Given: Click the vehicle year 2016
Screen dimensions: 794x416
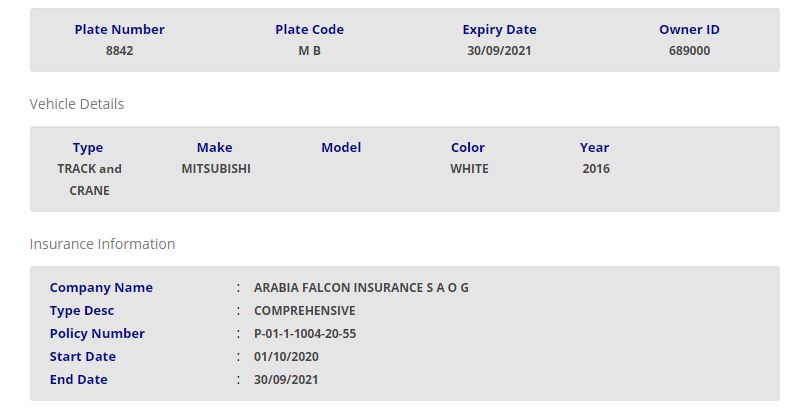Looking at the screenshot, I should click(595, 168).
